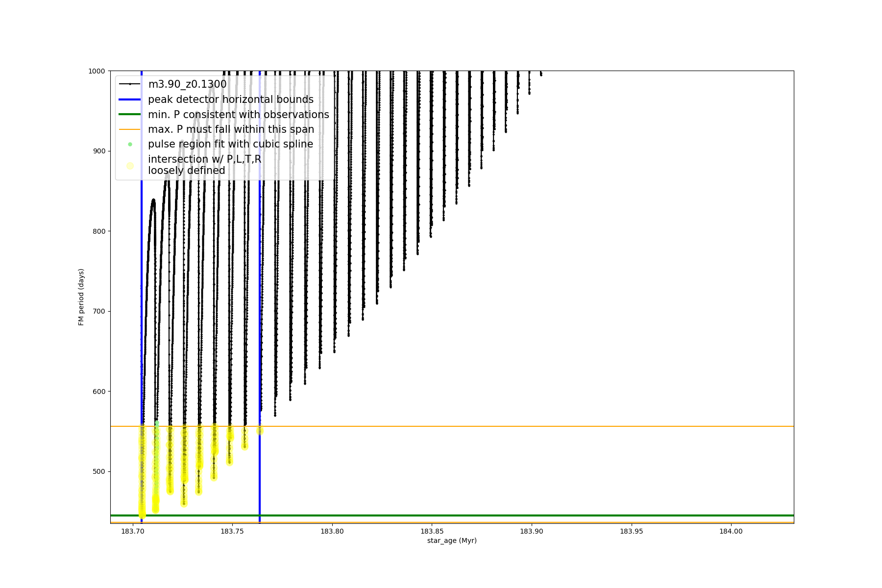882x588 pixels.
Task: Select 'peak detector horizontal bounds' legend text
Action: pyautogui.click(x=230, y=99)
